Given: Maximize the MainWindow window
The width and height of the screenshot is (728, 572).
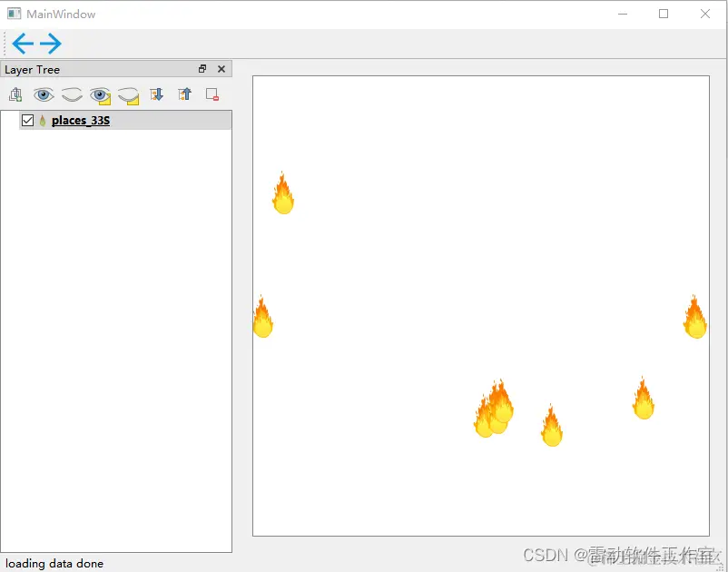Looking at the screenshot, I should tap(664, 14).
